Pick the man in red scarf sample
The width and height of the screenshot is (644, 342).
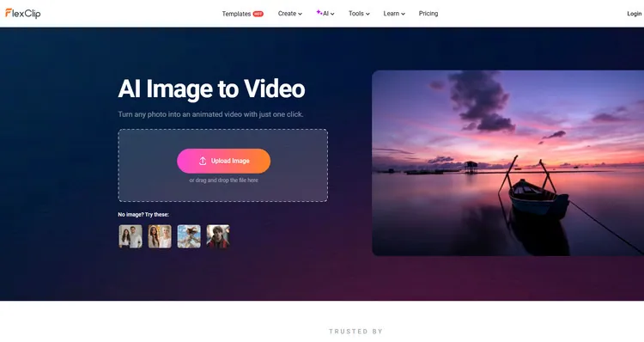tap(218, 236)
